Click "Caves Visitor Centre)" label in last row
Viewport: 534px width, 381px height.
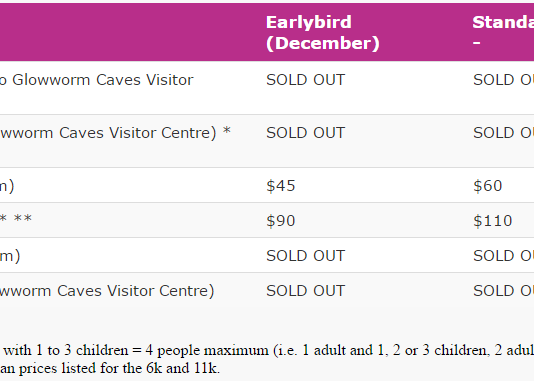135,291
